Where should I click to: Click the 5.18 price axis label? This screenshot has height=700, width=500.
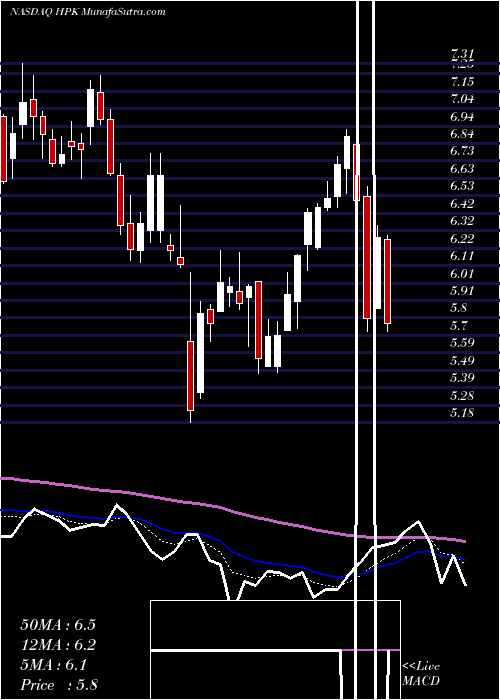click(x=462, y=413)
